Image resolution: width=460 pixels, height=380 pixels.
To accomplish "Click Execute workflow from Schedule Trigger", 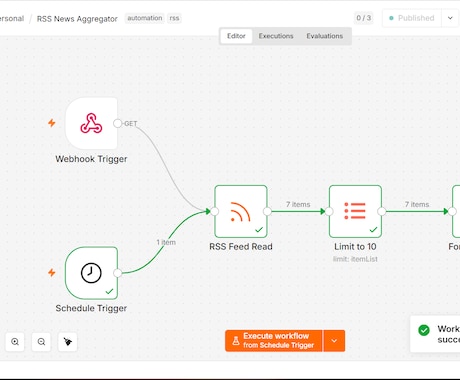I will pyautogui.click(x=274, y=341).
